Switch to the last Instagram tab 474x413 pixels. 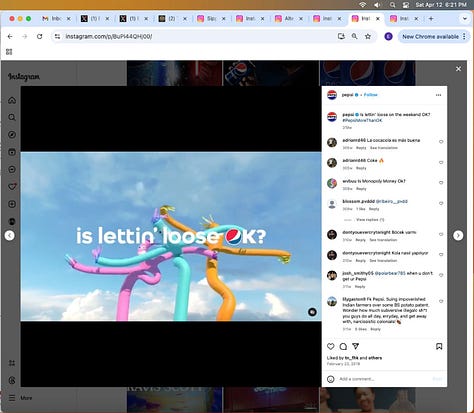tap(405, 19)
